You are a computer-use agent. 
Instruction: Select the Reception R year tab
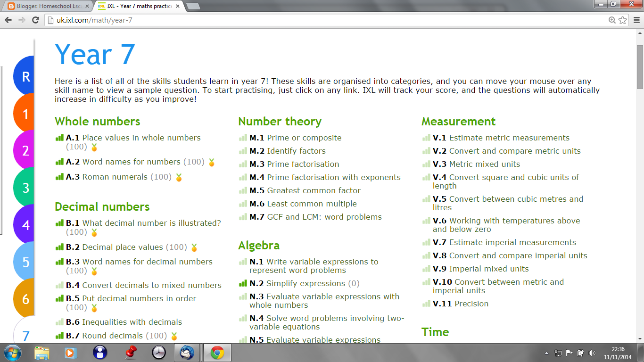pos(24,76)
